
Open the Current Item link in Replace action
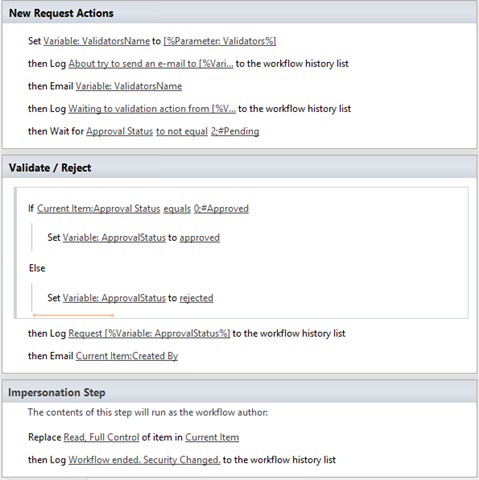tap(212, 437)
